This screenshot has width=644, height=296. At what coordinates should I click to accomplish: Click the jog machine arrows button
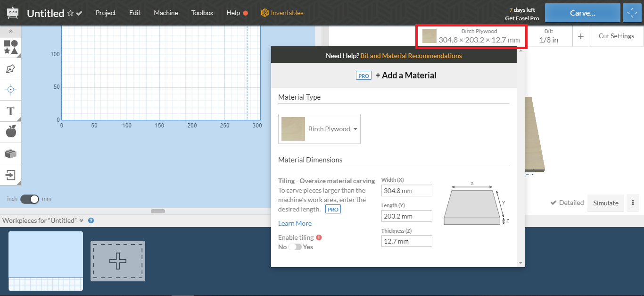pos(632,13)
